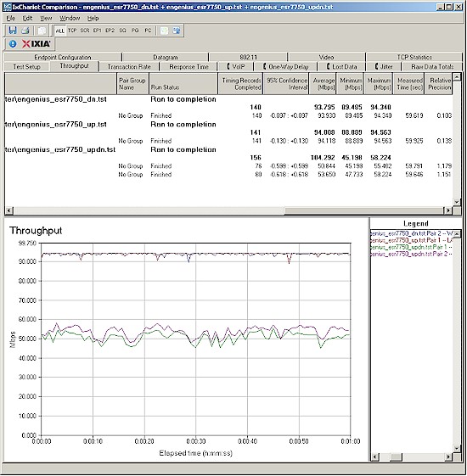Select the TCP filter button
The image size is (467, 476).
click(72, 31)
